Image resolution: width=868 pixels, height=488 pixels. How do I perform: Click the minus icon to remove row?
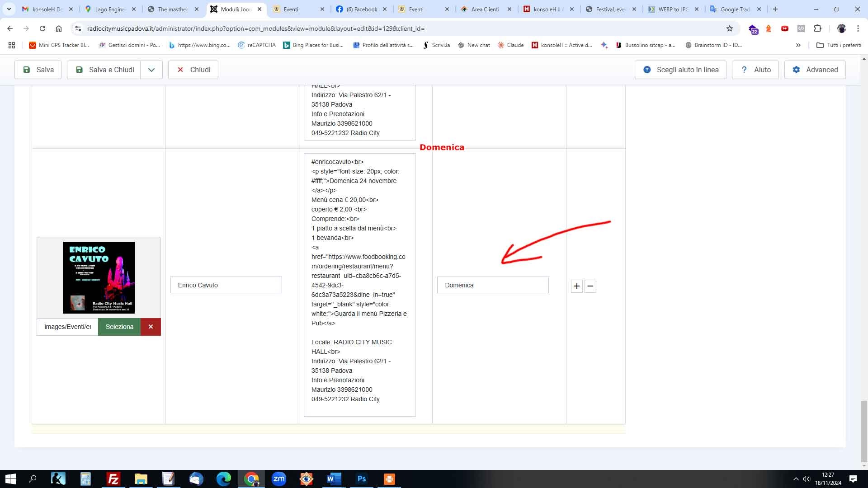590,286
